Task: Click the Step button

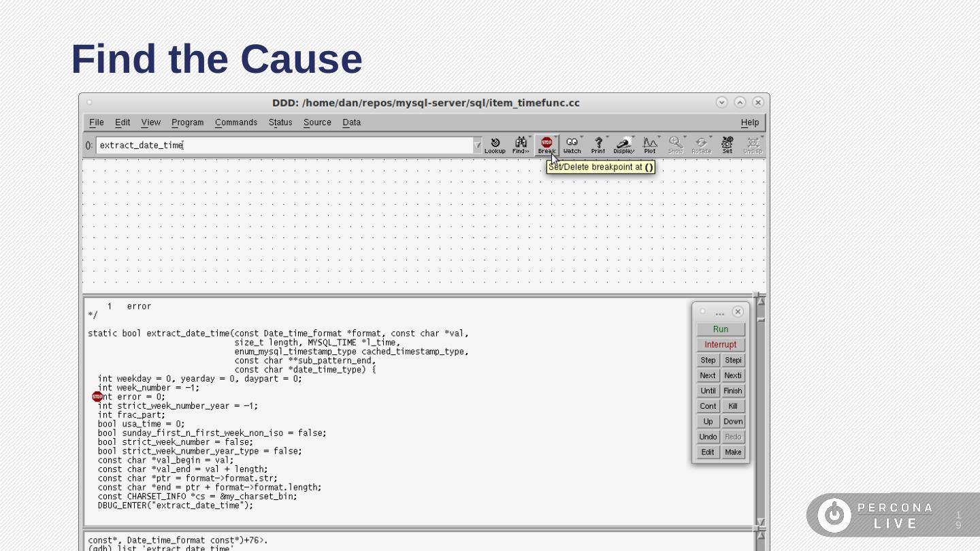Action: (x=708, y=361)
